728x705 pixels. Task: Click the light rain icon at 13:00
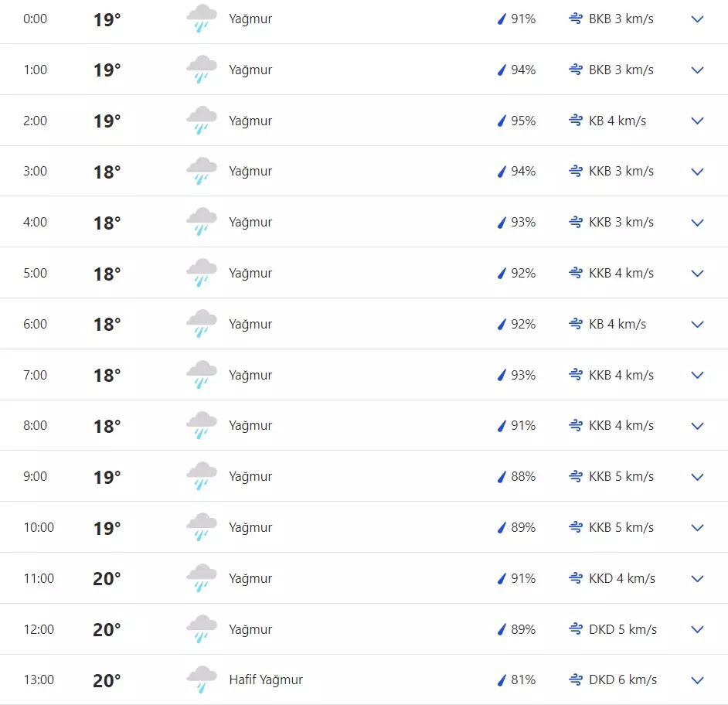point(202,680)
